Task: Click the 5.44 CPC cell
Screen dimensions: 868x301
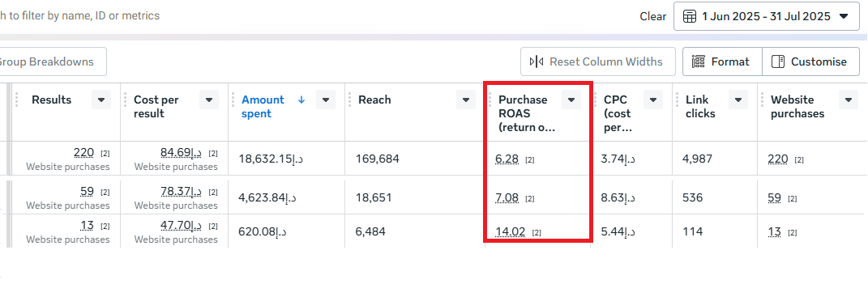Action: 618,232
